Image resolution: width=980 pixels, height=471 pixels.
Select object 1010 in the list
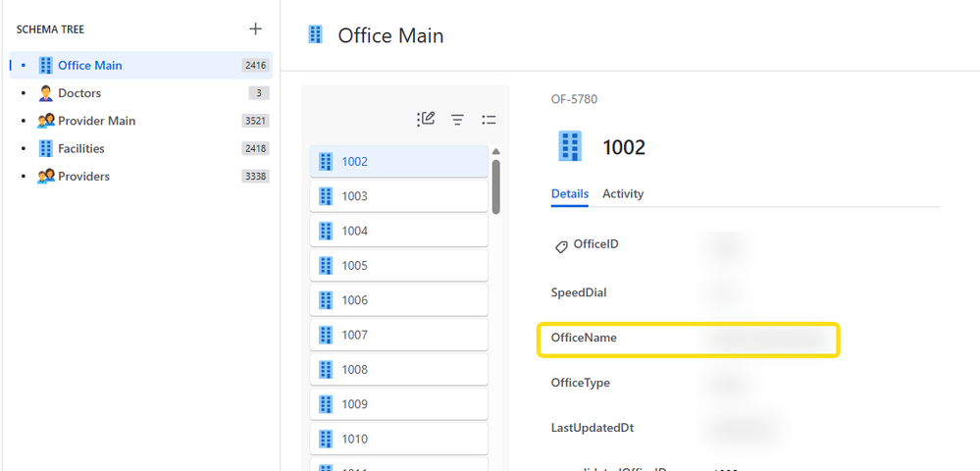click(x=398, y=439)
